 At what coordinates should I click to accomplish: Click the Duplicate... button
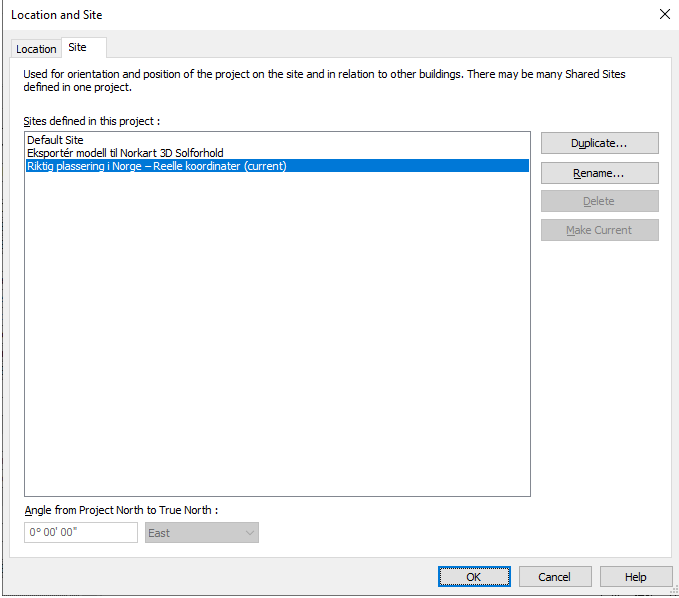[x=599, y=143]
